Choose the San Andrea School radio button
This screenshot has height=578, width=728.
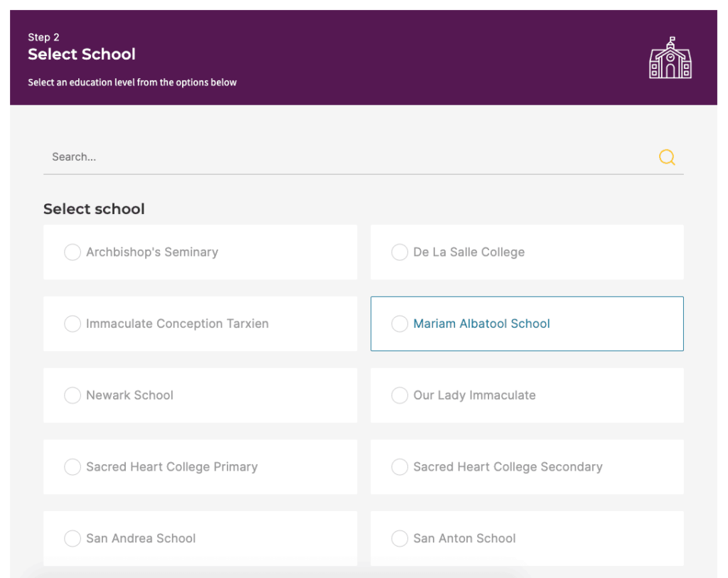73,539
